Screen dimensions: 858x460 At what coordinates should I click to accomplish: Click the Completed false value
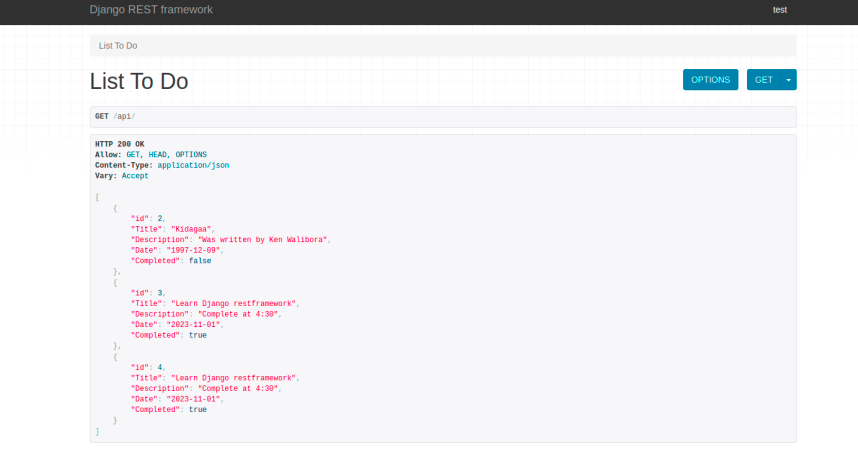point(200,261)
